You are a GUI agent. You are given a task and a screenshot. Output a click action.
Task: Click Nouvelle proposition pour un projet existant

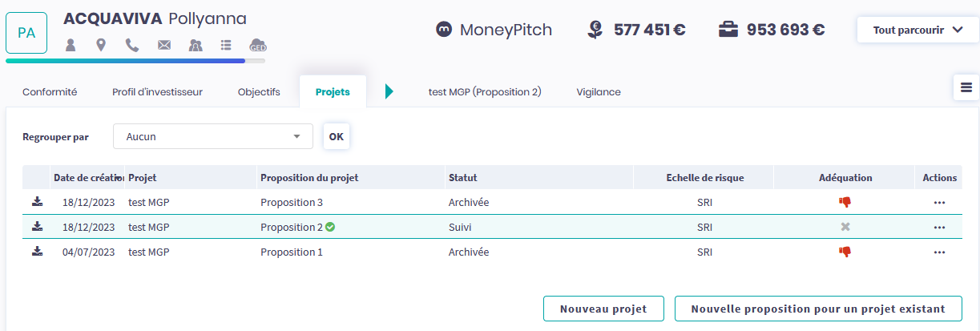818,309
